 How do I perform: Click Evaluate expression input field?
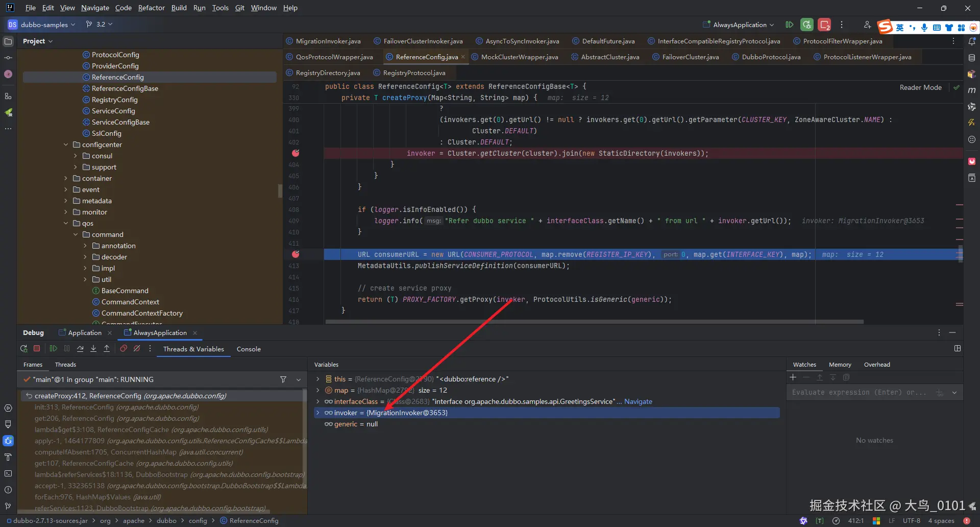pyautogui.click(x=860, y=392)
